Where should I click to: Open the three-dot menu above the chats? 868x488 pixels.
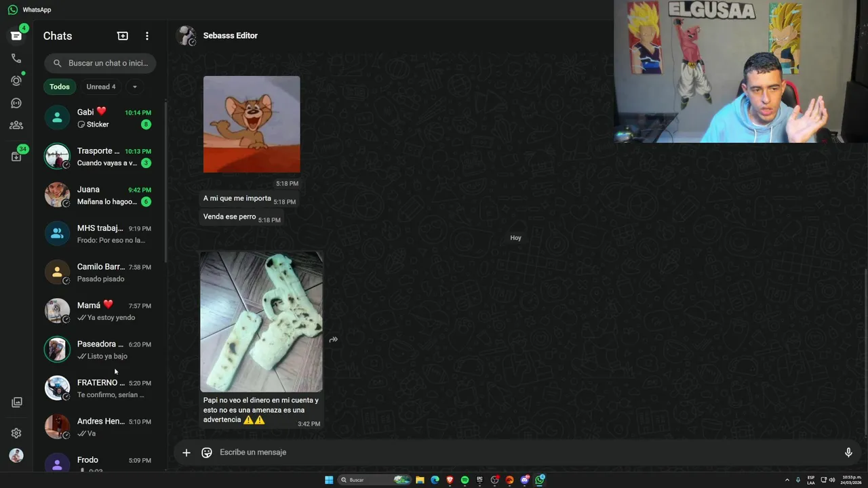147,36
